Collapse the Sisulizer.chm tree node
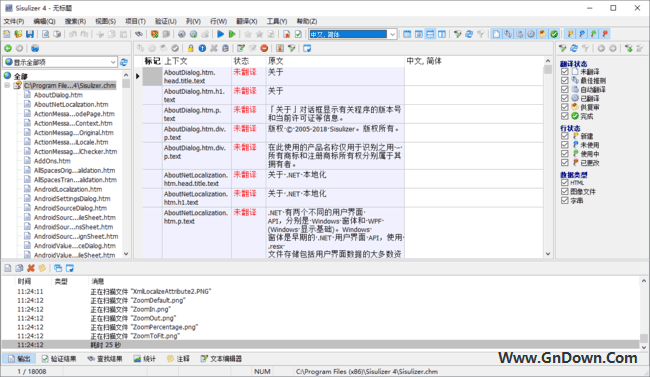 point(7,85)
